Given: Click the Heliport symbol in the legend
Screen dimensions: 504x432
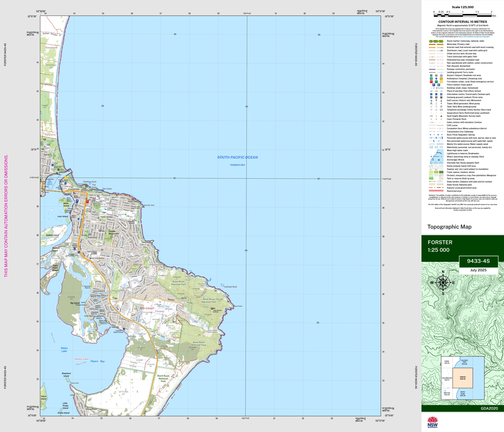Looking at the screenshot, I should point(436,76).
